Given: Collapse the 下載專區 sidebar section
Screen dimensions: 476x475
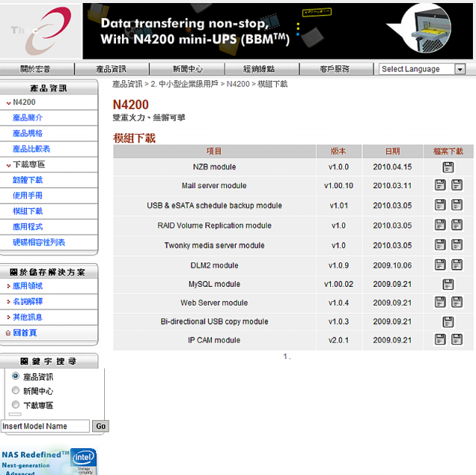Looking at the screenshot, I should click(8, 165).
